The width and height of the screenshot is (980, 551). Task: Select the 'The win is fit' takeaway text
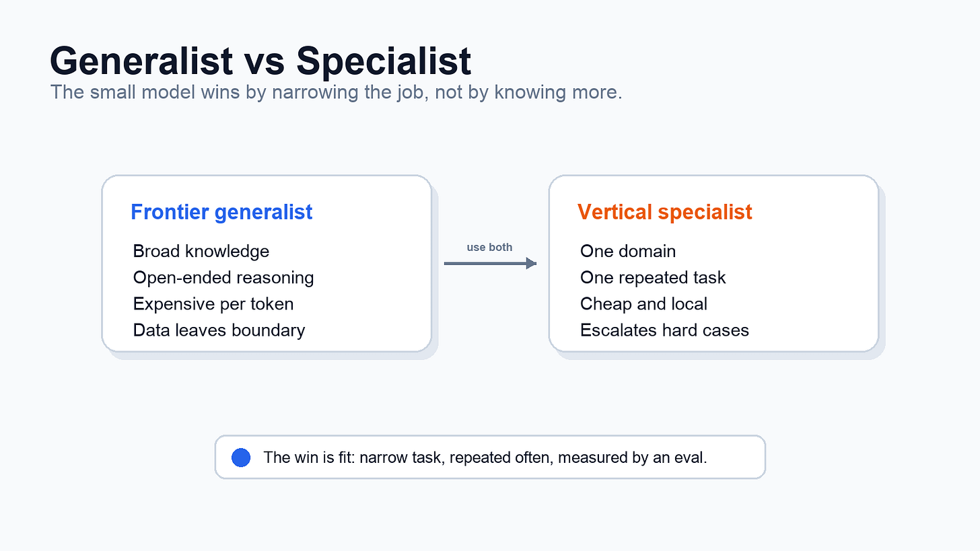485,457
